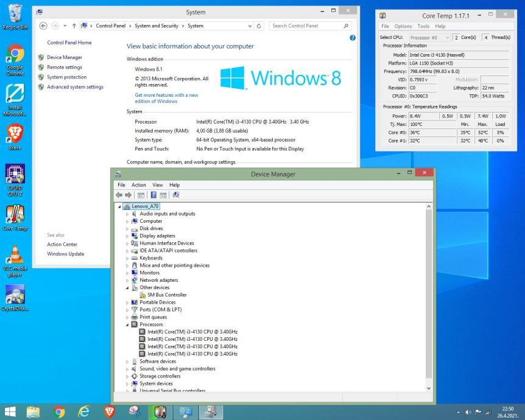The image size is (525, 420).
Task: Click Scan for hardware changes toolbar icon
Action: (176, 195)
